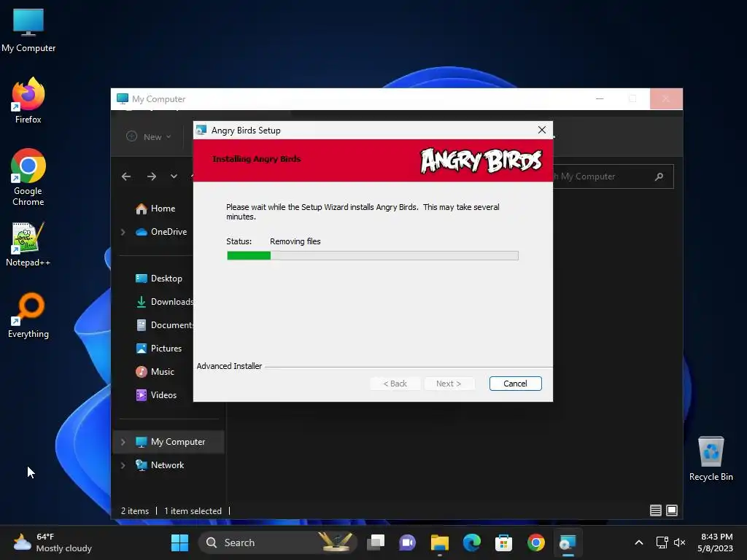Expand the OneDrive tree node
This screenshot has height=560, width=747.
[x=123, y=232]
